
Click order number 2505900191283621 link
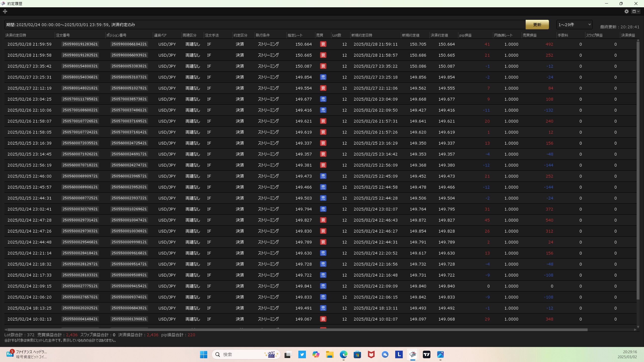[x=80, y=44]
